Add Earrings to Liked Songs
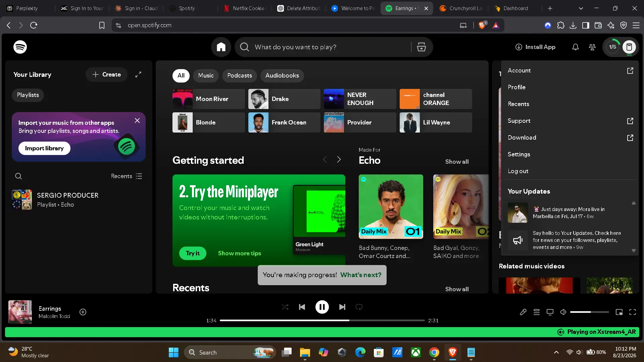This screenshot has height=362, width=644. pyautogui.click(x=83, y=312)
